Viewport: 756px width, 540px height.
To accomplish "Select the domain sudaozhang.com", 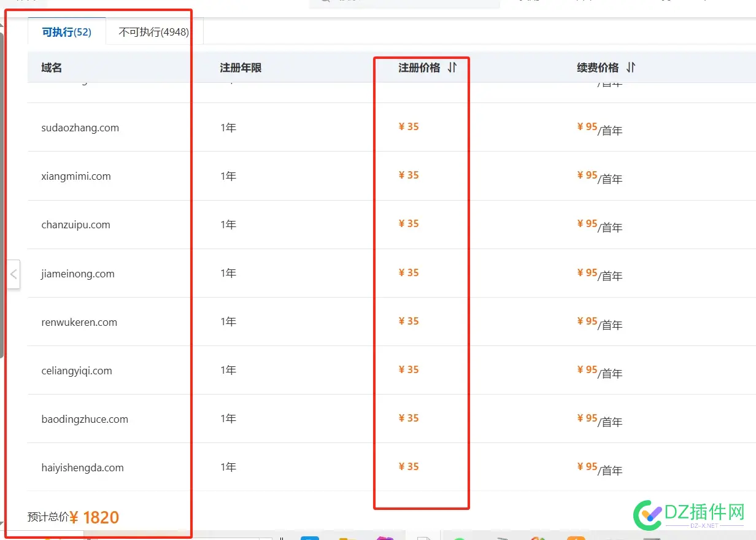I will pos(80,128).
